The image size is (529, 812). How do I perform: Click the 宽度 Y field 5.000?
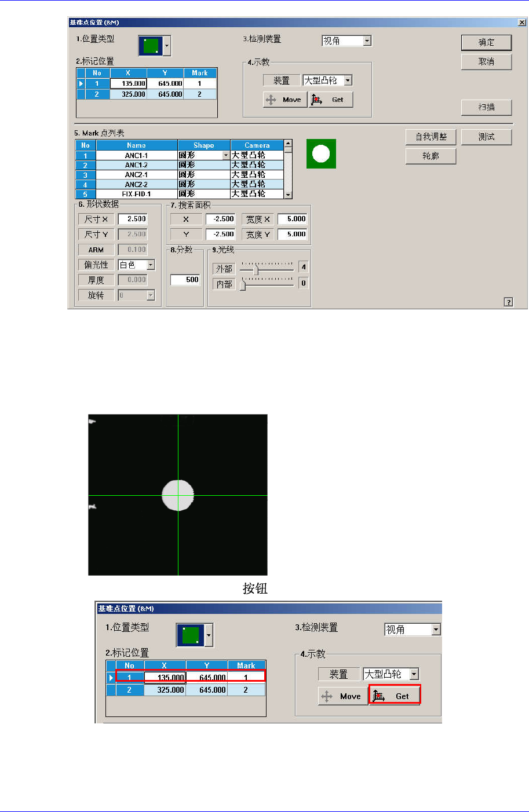[x=292, y=234]
